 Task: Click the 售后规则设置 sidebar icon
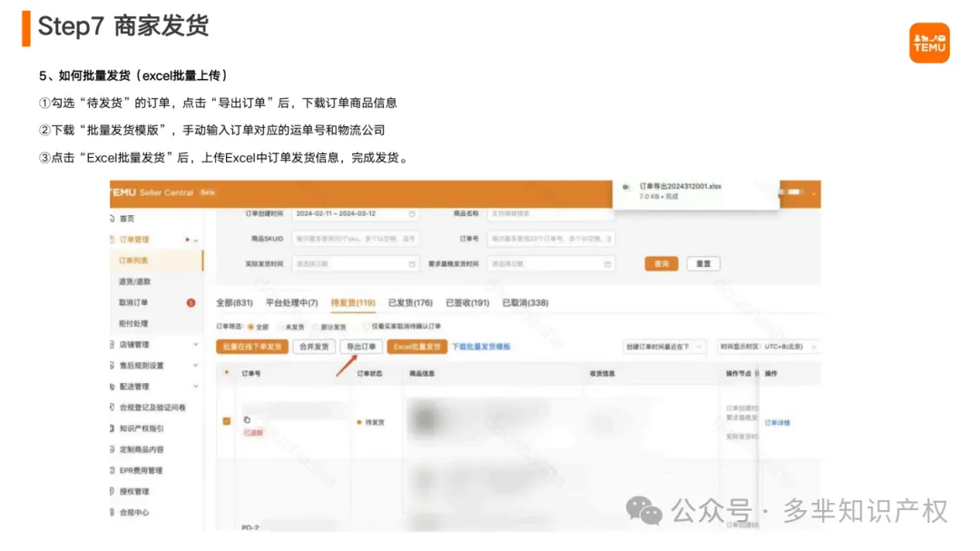point(113,365)
